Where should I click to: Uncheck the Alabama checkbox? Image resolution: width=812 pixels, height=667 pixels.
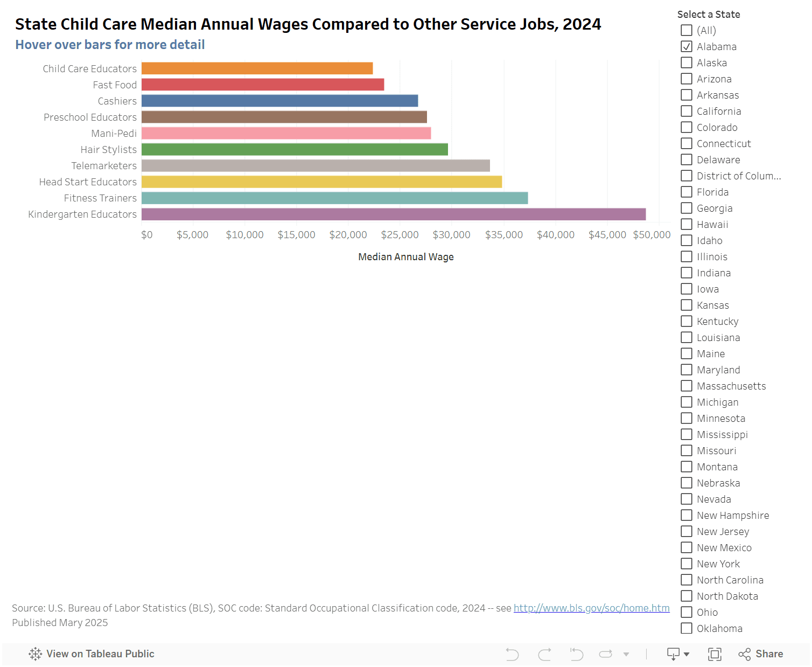(x=687, y=47)
